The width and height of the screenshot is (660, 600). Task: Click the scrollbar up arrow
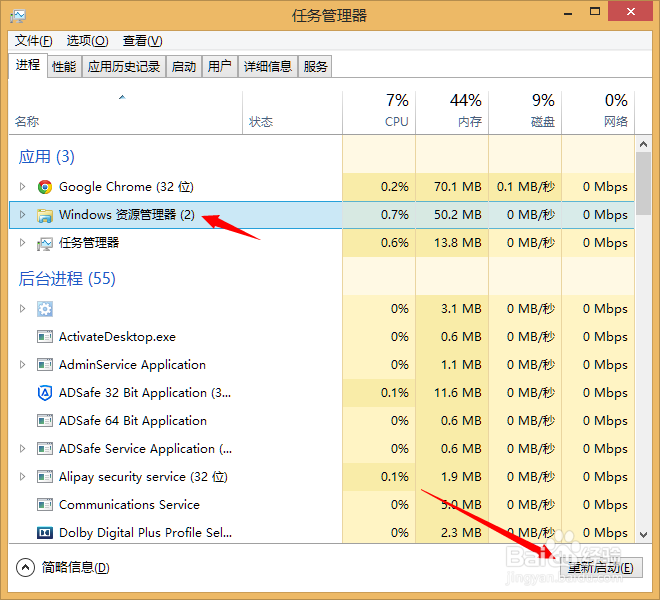click(x=643, y=144)
